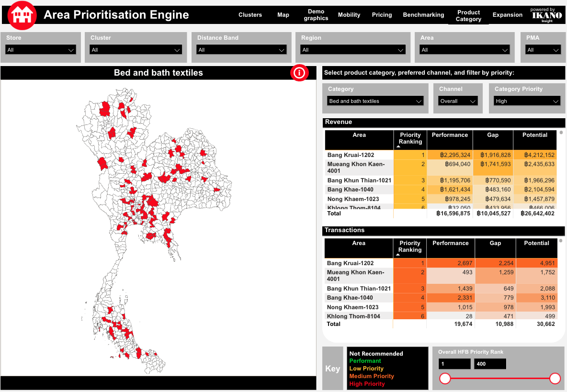Click Not Recommended in the key legend
The image size is (567, 392).
376,354
